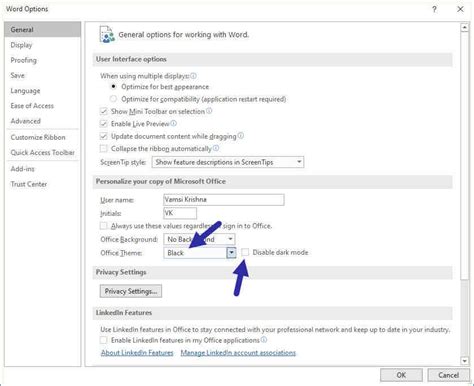Click the General options header icon
Screen dimensions: 474x386
point(107,35)
